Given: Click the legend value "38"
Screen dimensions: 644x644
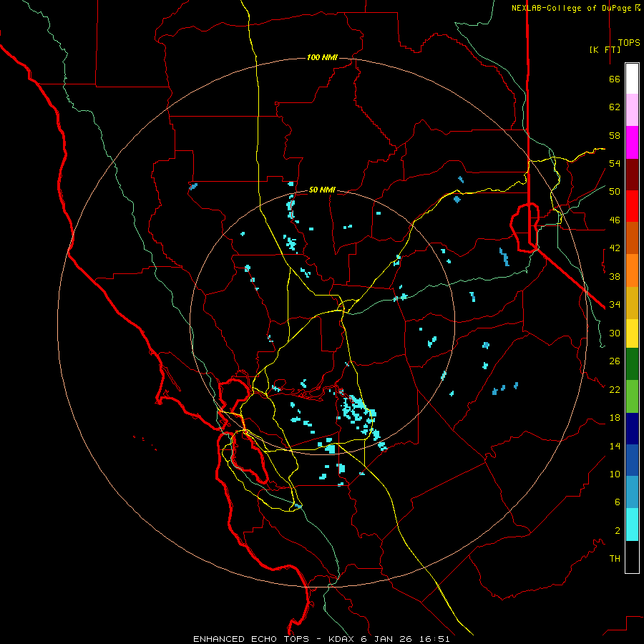Looking at the screenshot, I should pos(615,276).
